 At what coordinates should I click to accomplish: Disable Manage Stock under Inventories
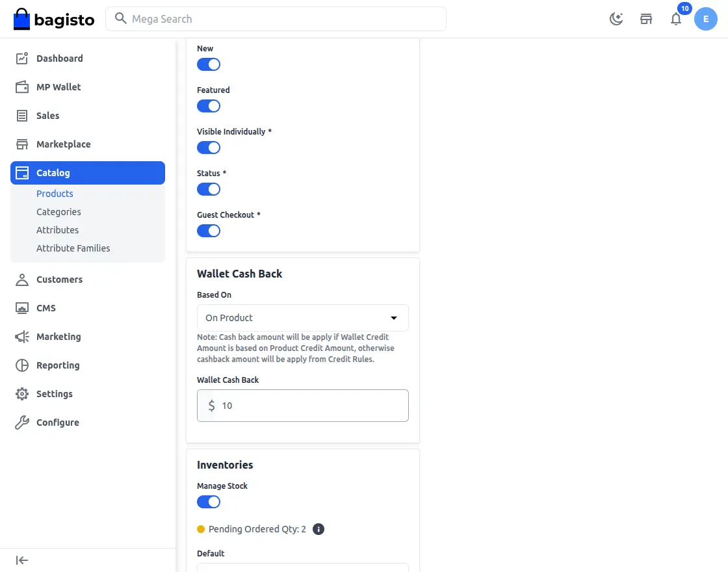[208, 501]
